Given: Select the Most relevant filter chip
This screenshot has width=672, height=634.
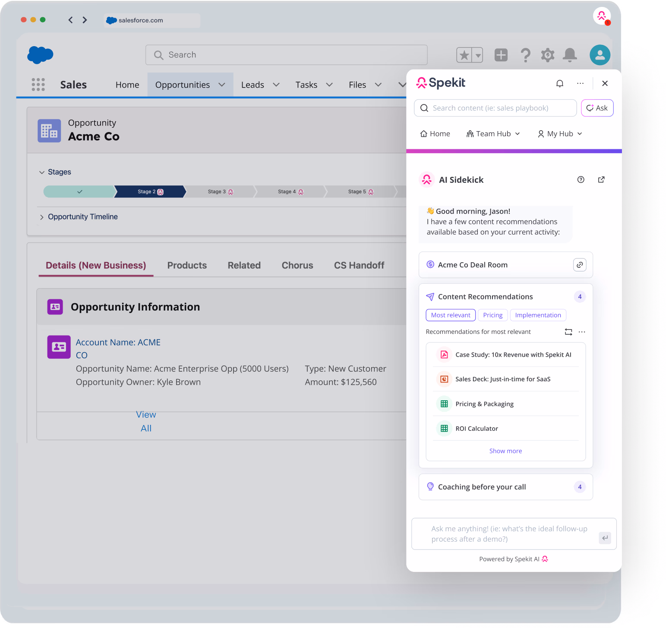Looking at the screenshot, I should [451, 315].
